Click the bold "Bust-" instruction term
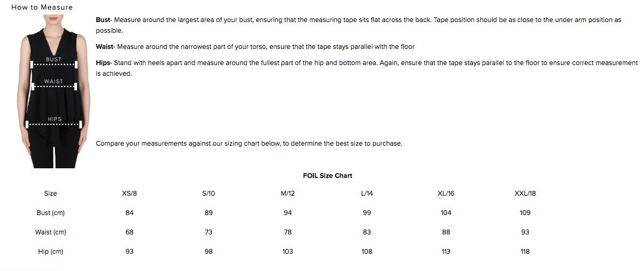 tap(103, 20)
